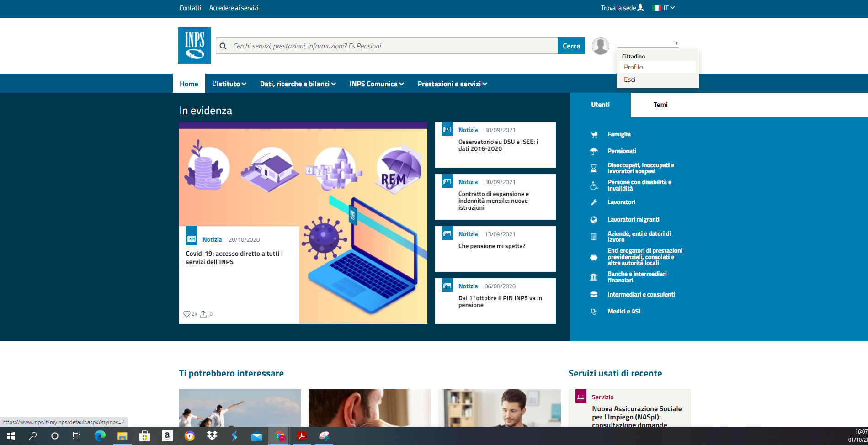Image resolution: width=868 pixels, height=445 pixels.
Task: Click the INPS logo
Action: coord(195,46)
